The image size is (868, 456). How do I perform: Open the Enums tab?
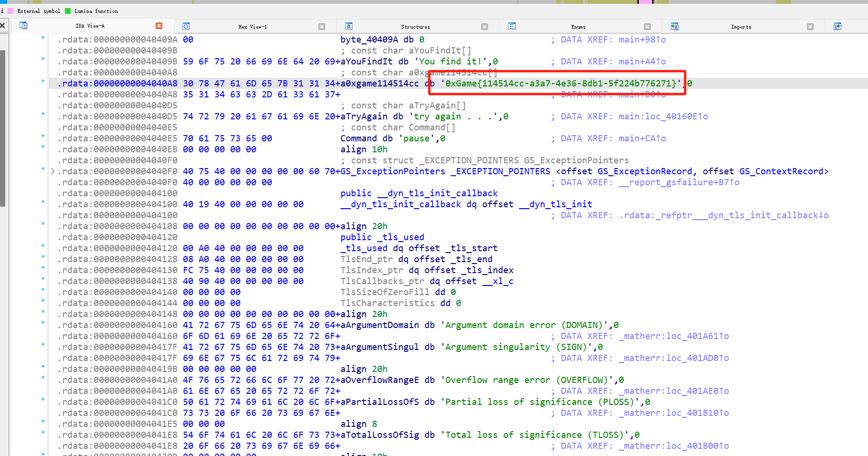coord(578,27)
